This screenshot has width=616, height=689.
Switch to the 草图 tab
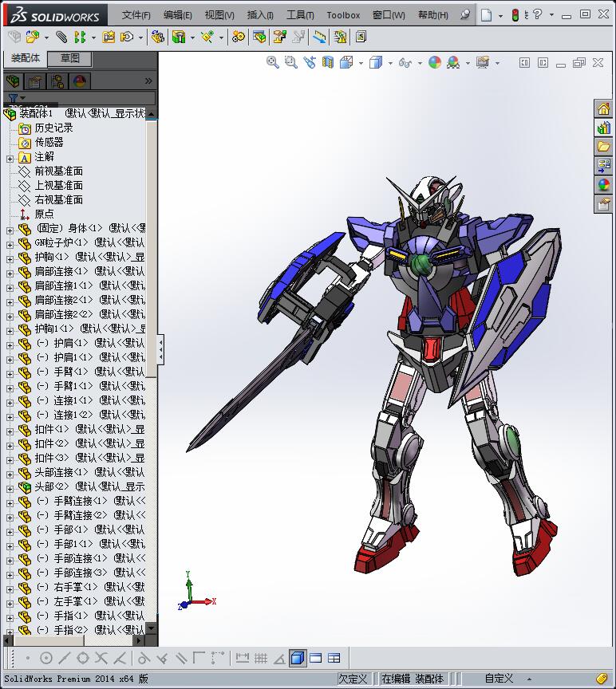point(70,58)
